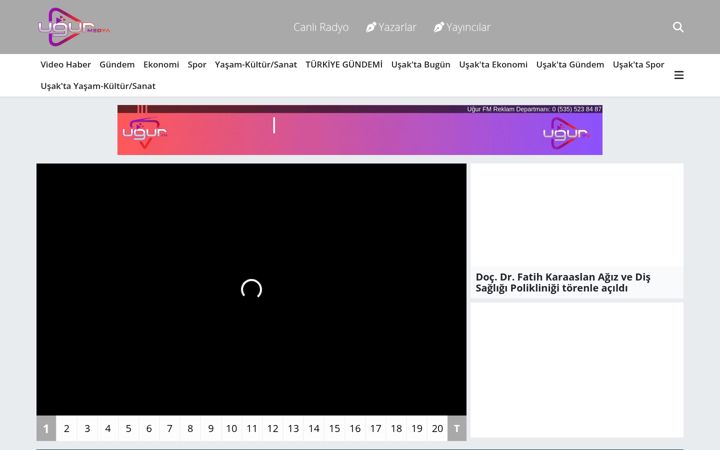Go to Yayıncılar page
This screenshot has height=450, width=720.
462,27
